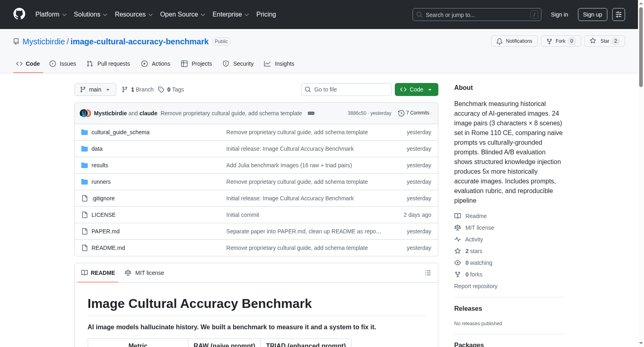Click the Sign up button
This screenshot has width=644, height=347.
click(592, 15)
